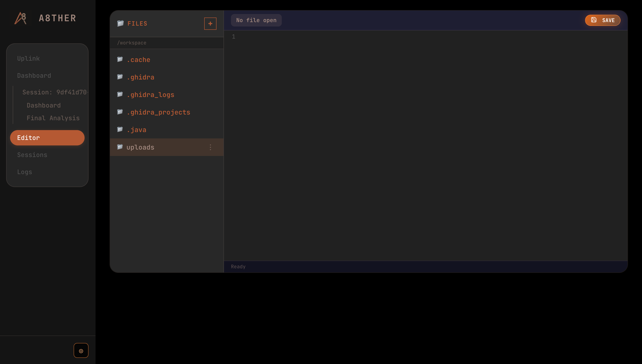Viewport: 642px width, 364px height.
Task: Open session 9df41d70 entry
Action: pyautogui.click(x=55, y=92)
